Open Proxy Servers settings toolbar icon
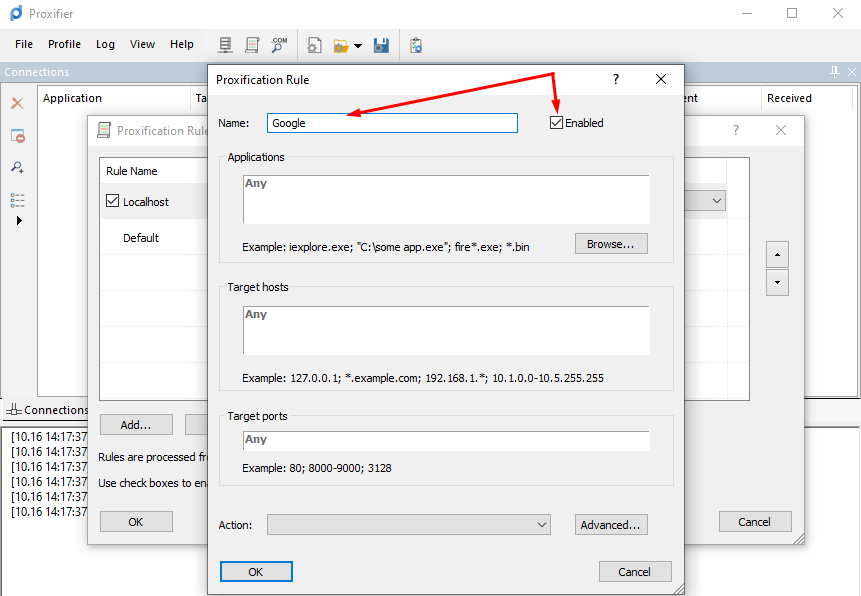 click(x=226, y=45)
